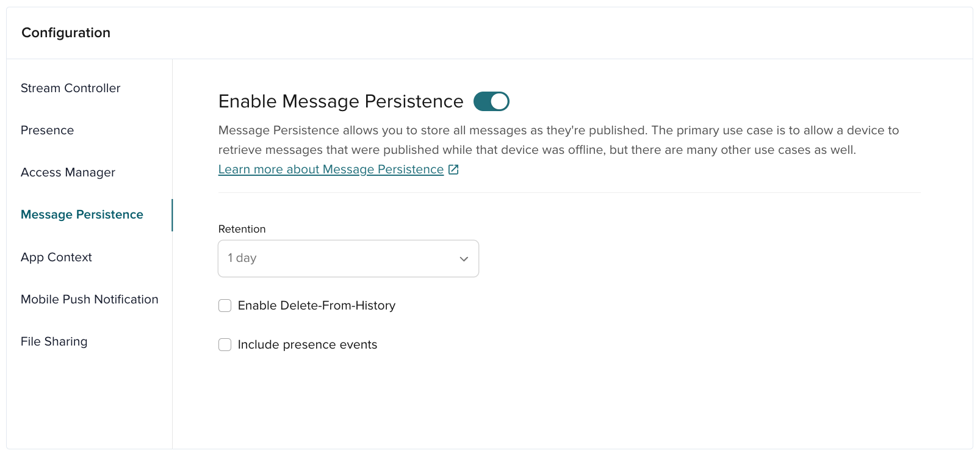Image resolution: width=980 pixels, height=453 pixels.
Task: Select Mobile Push Notification in the sidebar
Action: 90,299
